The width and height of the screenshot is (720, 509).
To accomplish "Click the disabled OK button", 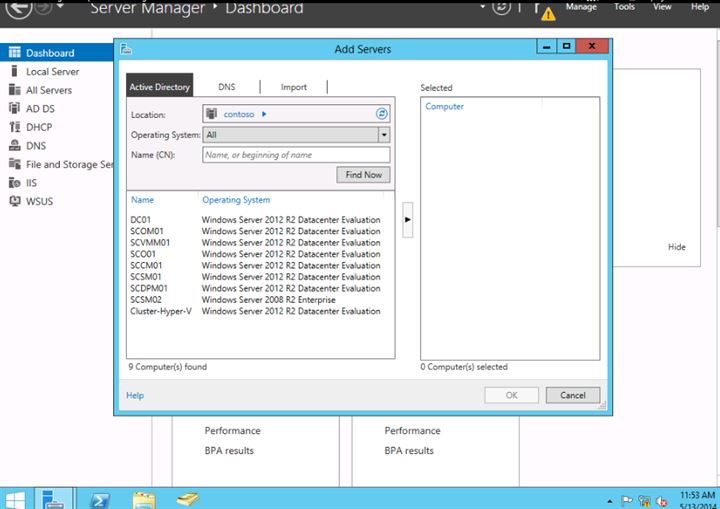I will [x=512, y=395].
